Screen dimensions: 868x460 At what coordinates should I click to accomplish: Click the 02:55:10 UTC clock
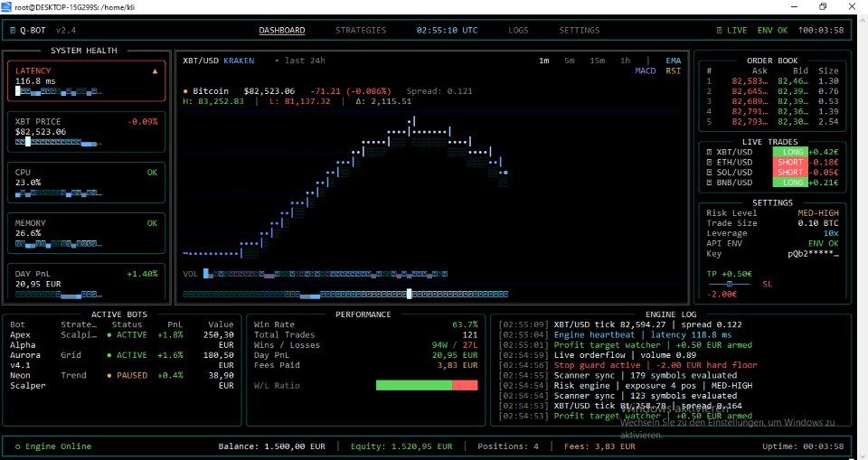(x=447, y=31)
